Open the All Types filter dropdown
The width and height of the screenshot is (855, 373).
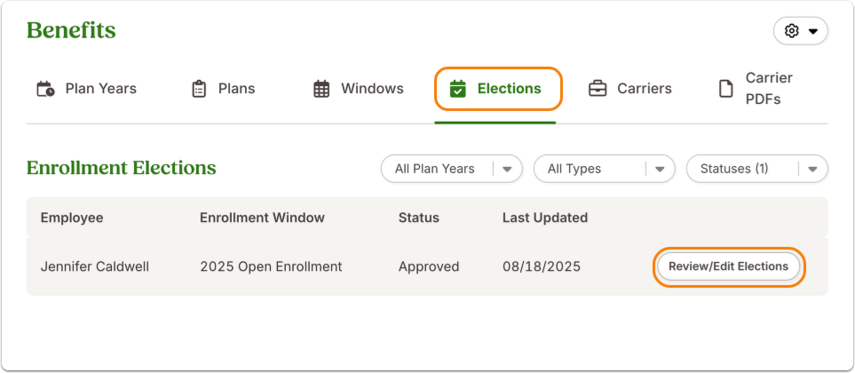coord(604,169)
